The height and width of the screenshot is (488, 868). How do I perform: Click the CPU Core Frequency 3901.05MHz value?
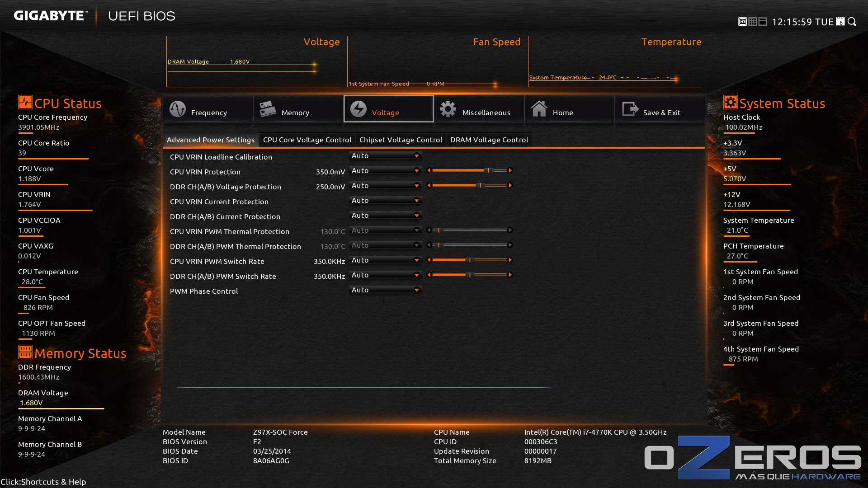click(39, 127)
